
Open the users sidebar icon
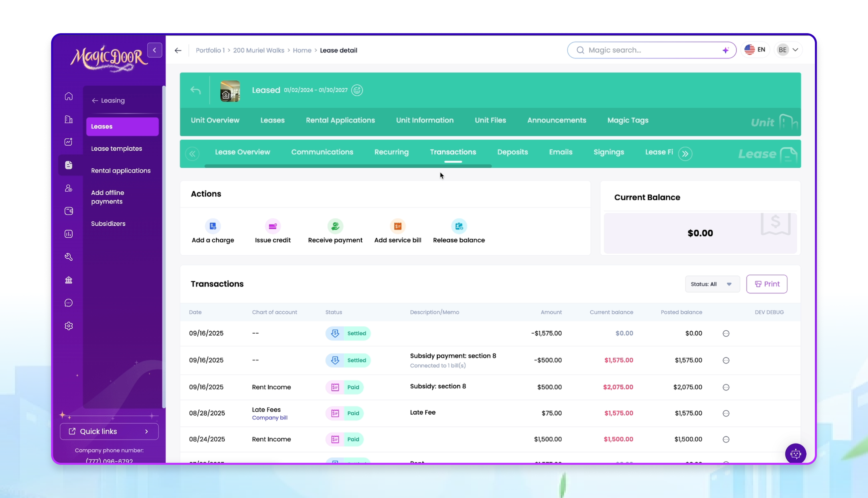69,188
